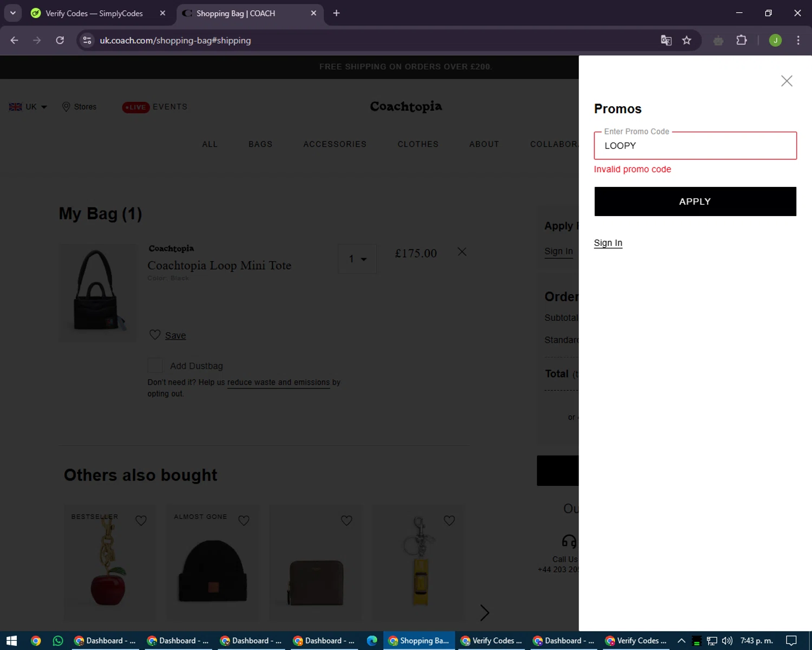
Task: Open the ABOUT menu item
Action: pos(484,144)
